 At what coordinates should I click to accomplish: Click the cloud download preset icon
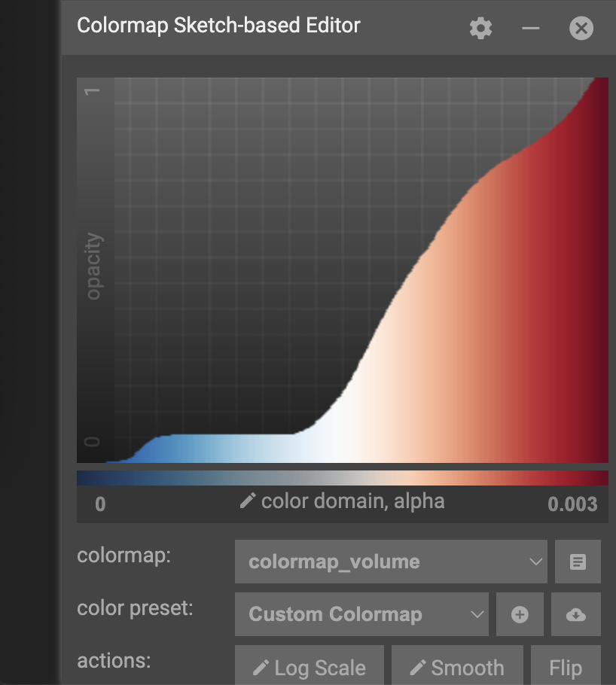point(575,614)
